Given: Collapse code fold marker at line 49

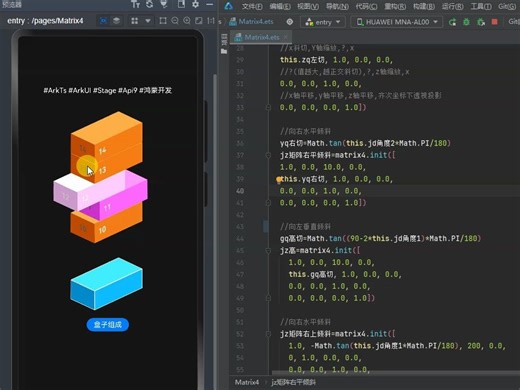Looking at the screenshot, I should point(268,298).
